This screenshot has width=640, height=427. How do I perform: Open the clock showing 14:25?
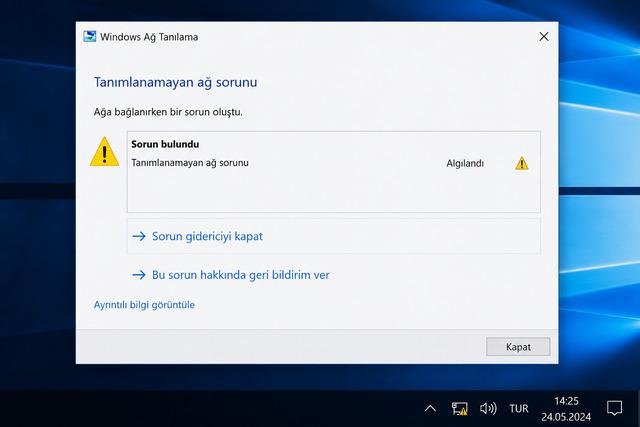[x=566, y=409]
